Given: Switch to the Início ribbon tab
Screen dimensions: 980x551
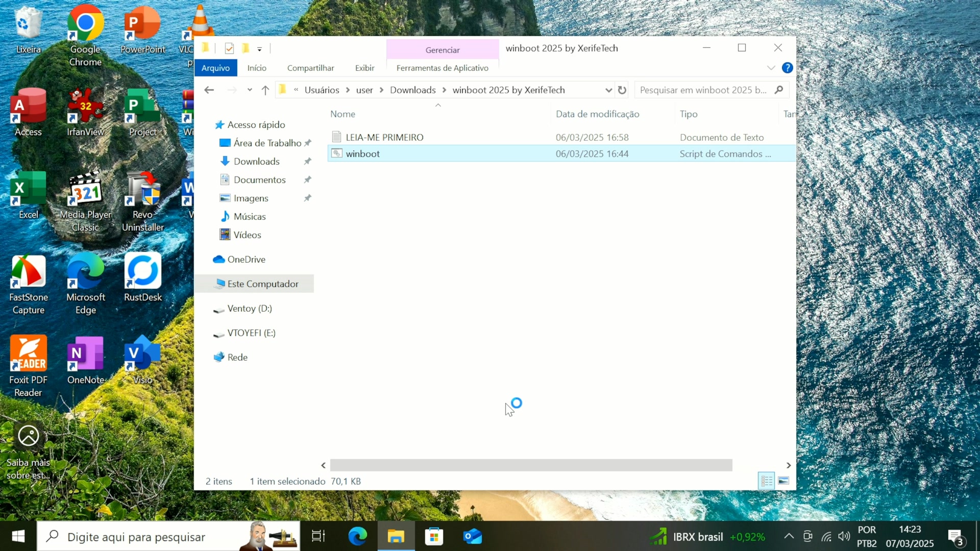Looking at the screenshot, I should pos(257,68).
